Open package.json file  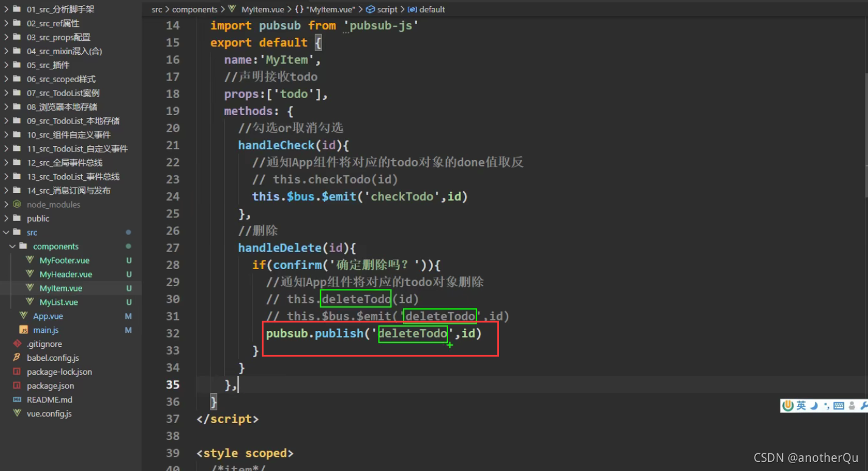pyautogui.click(x=51, y=386)
